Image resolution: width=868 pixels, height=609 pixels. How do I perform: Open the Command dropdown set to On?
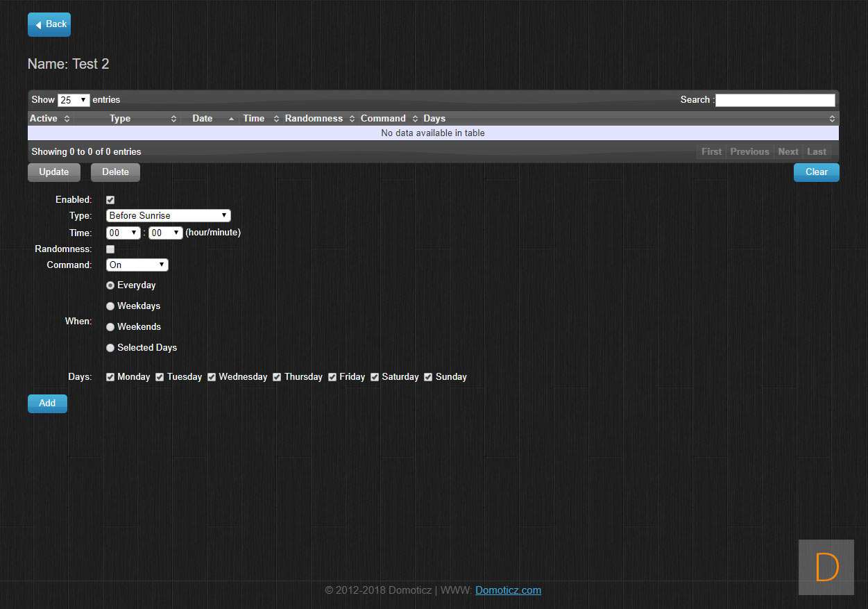coord(137,265)
